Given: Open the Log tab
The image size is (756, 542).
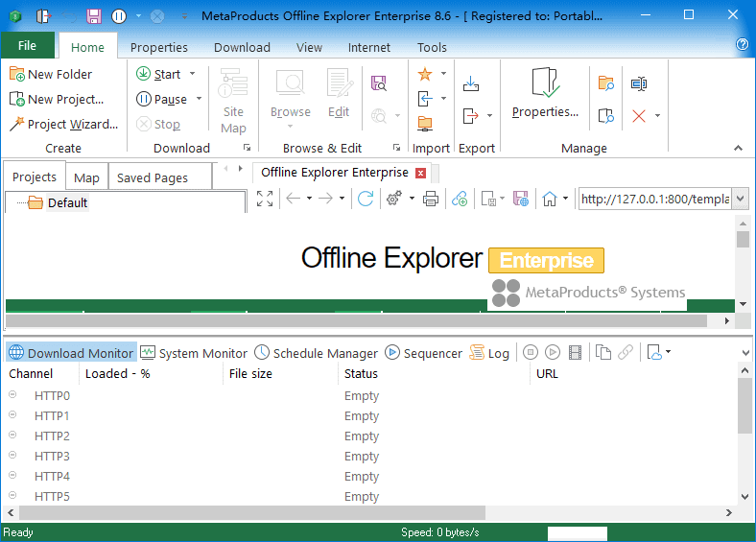Looking at the screenshot, I should pos(489,353).
